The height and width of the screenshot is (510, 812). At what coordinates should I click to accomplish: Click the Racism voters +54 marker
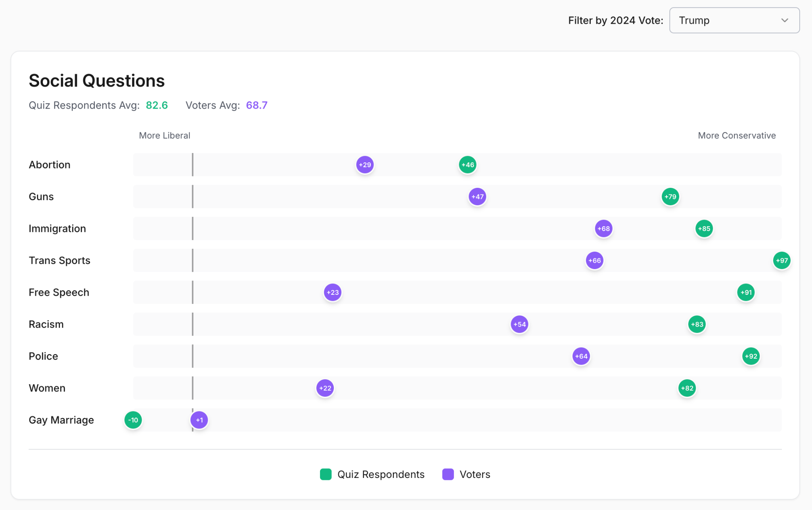pyautogui.click(x=519, y=324)
